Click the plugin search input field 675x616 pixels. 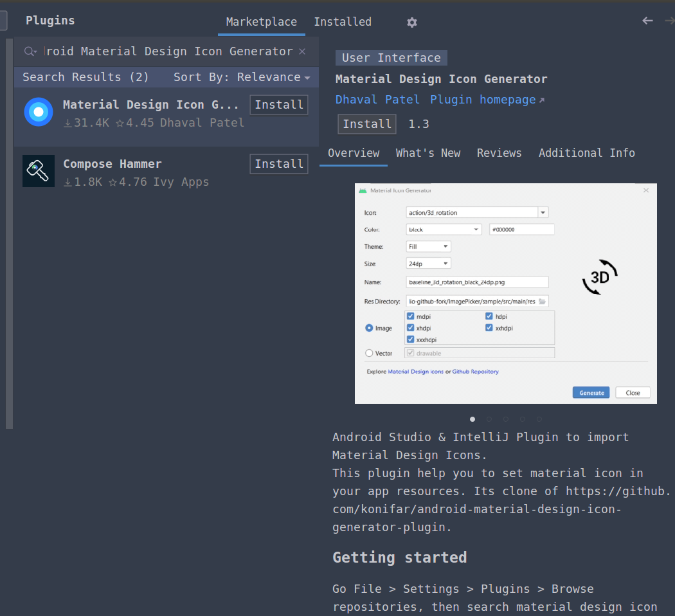click(168, 51)
